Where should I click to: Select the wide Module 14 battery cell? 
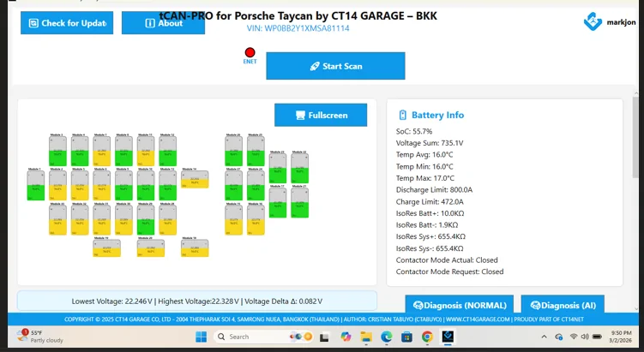[x=195, y=179]
